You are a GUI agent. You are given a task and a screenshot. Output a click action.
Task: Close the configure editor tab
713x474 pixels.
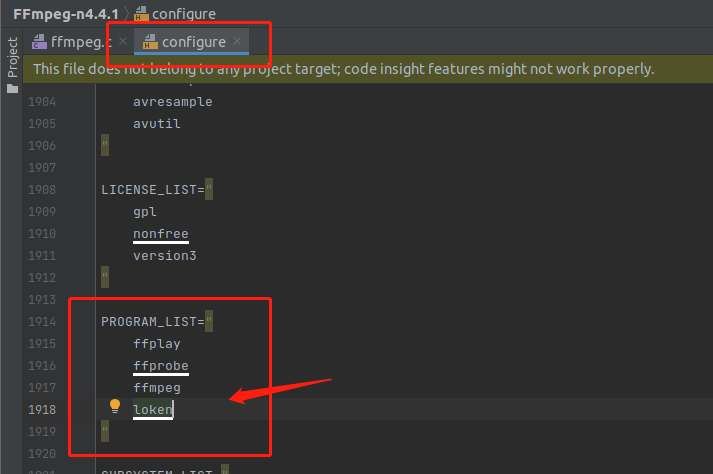tap(237, 41)
